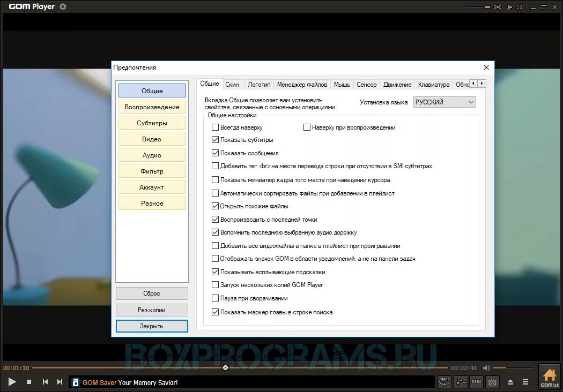Click the GOM Player logo in title bar

click(x=32, y=6)
